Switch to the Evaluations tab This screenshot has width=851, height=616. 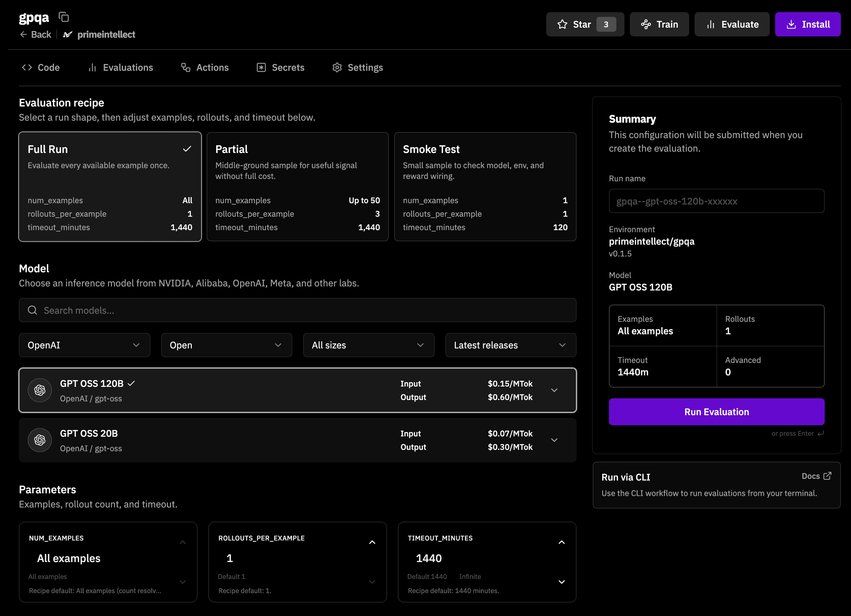coord(120,67)
